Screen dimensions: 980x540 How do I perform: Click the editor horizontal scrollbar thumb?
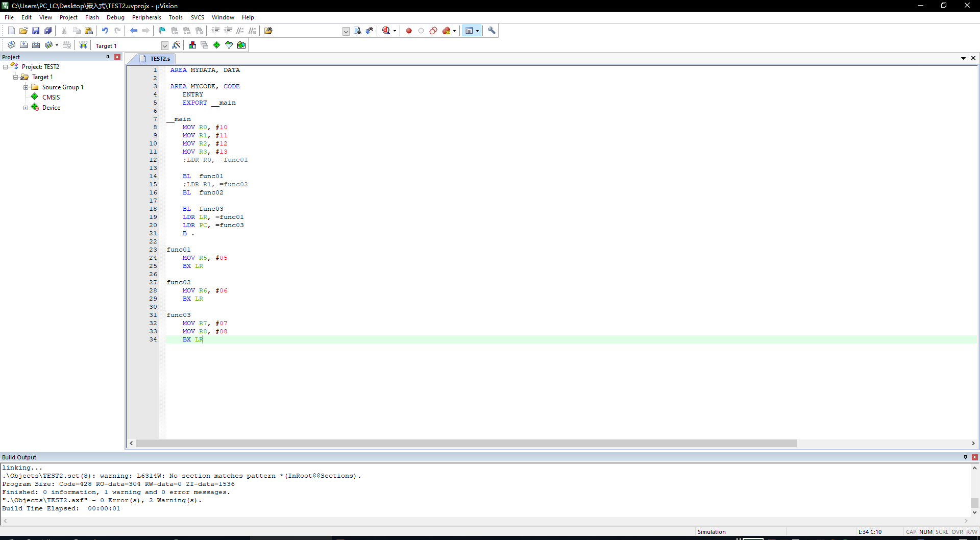[466, 444]
